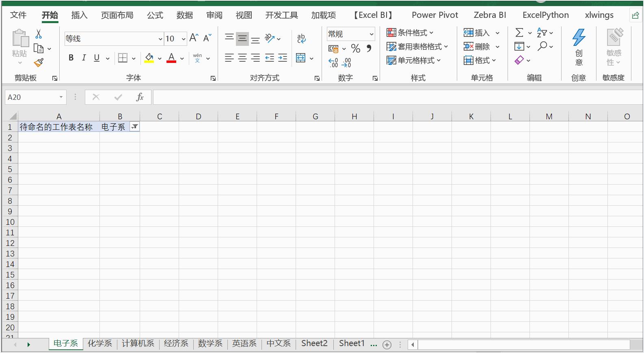Click the Wrap Text icon
This screenshot has width=644, height=353.
pyautogui.click(x=301, y=39)
